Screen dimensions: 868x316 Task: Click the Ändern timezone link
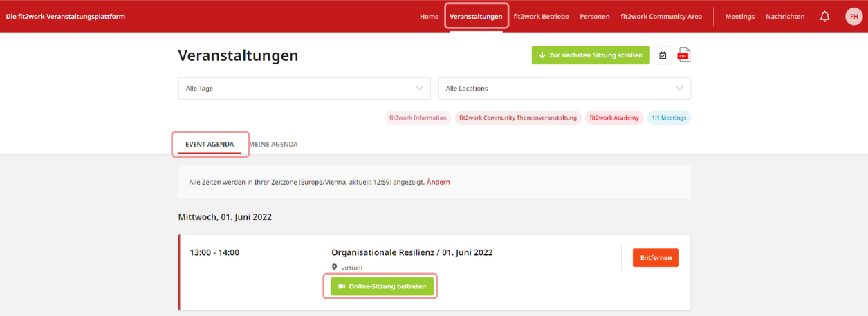click(x=438, y=182)
